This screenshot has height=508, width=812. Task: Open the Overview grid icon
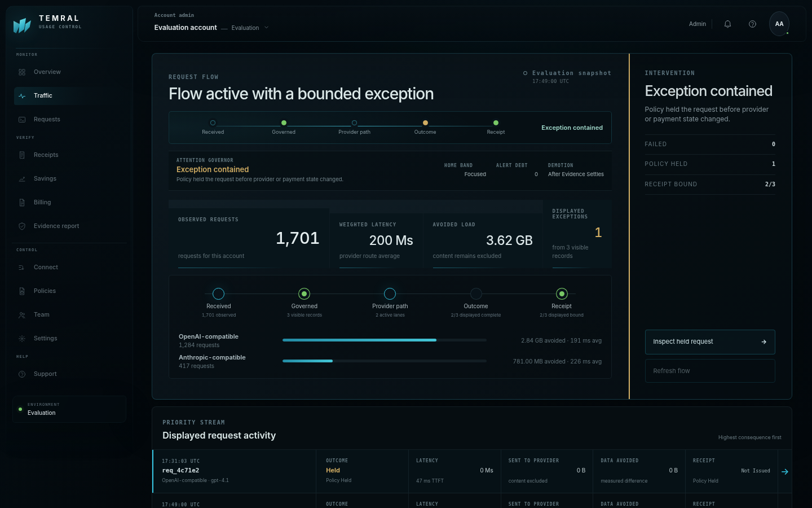(x=22, y=72)
